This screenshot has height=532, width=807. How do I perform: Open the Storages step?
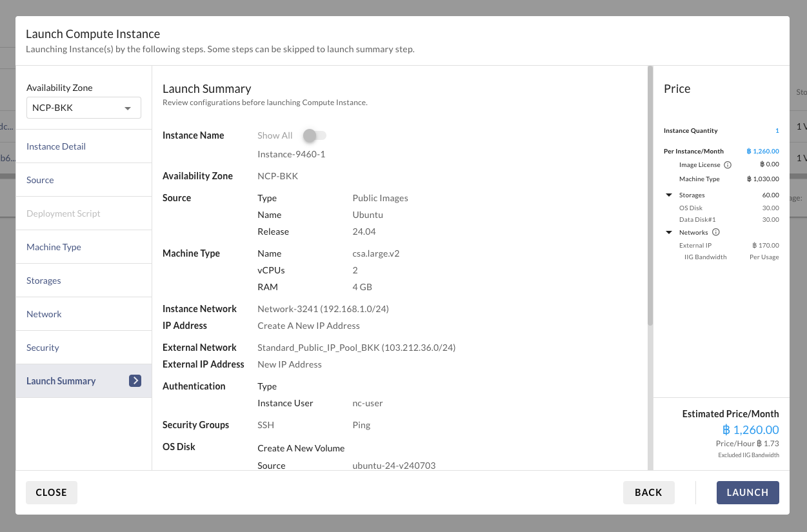coord(44,281)
